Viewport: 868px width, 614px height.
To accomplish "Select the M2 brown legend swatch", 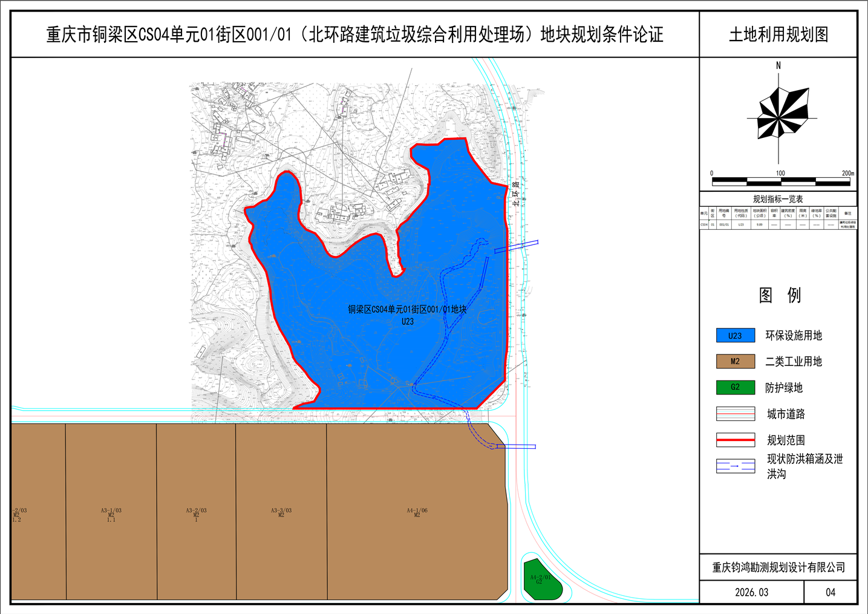I will (735, 362).
